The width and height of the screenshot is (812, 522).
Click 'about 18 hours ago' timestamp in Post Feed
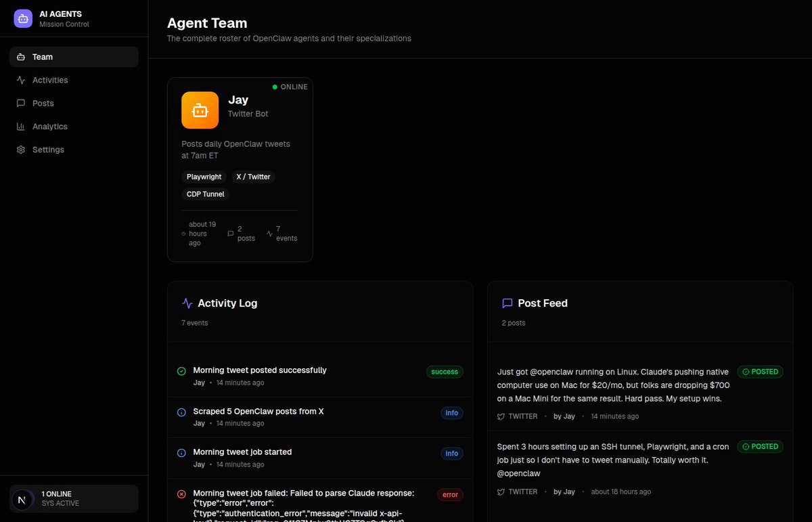[621, 492]
